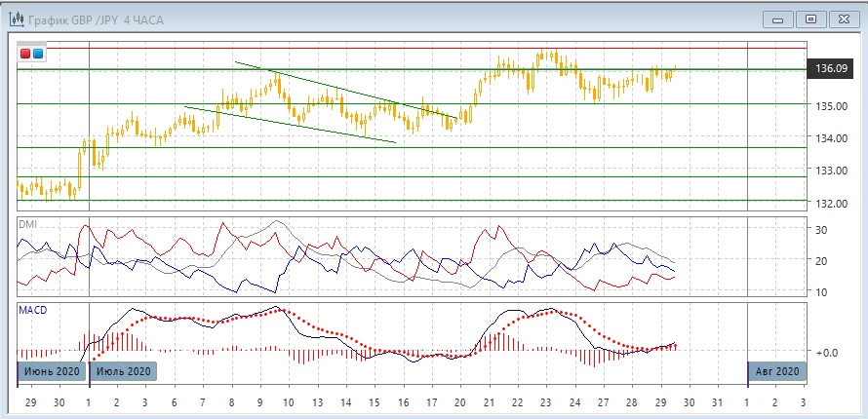Select the DMI indicator label
The width and height of the screenshot is (868, 419).
point(27,224)
